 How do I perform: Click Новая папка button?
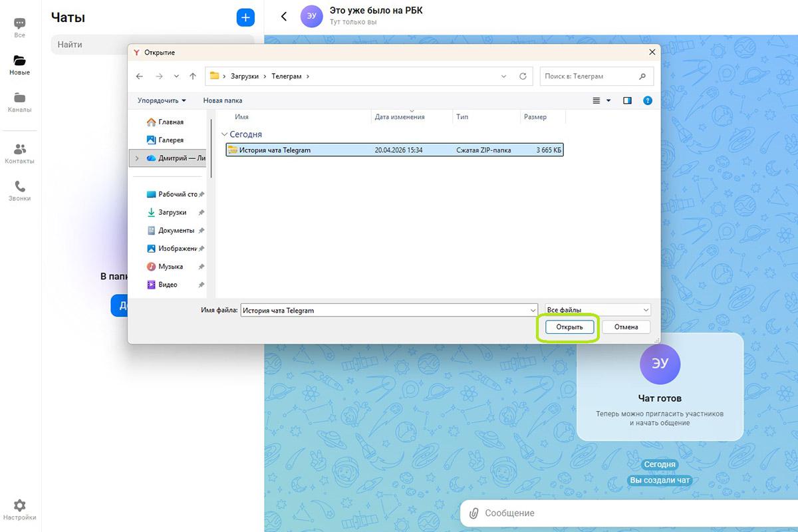coord(223,100)
